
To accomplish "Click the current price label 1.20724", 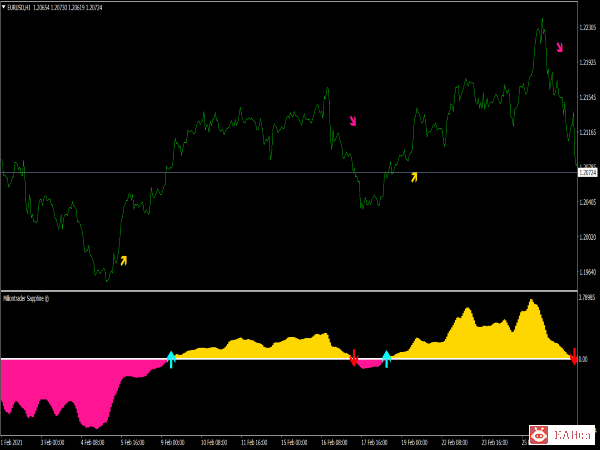I will [588, 173].
